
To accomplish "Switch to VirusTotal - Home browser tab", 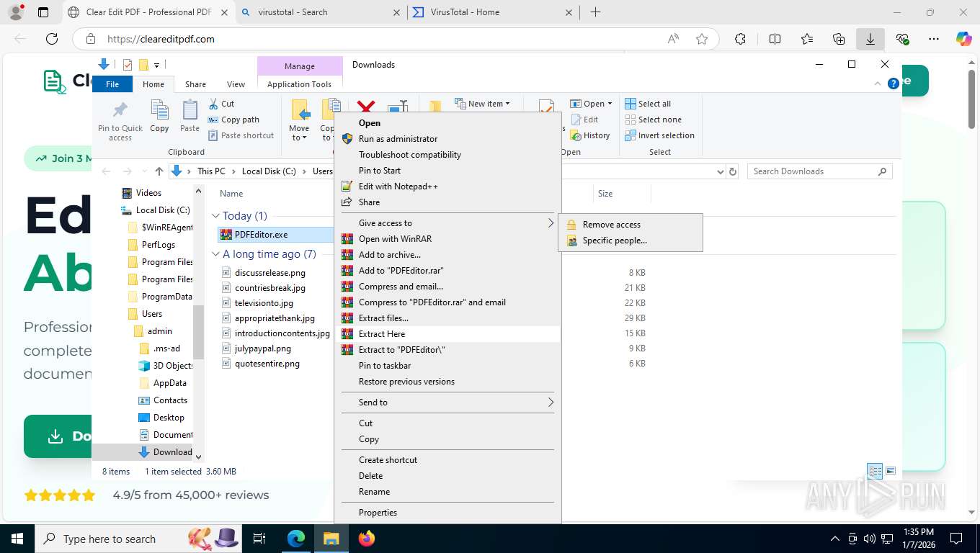I will pyautogui.click(x=493, y=12).
